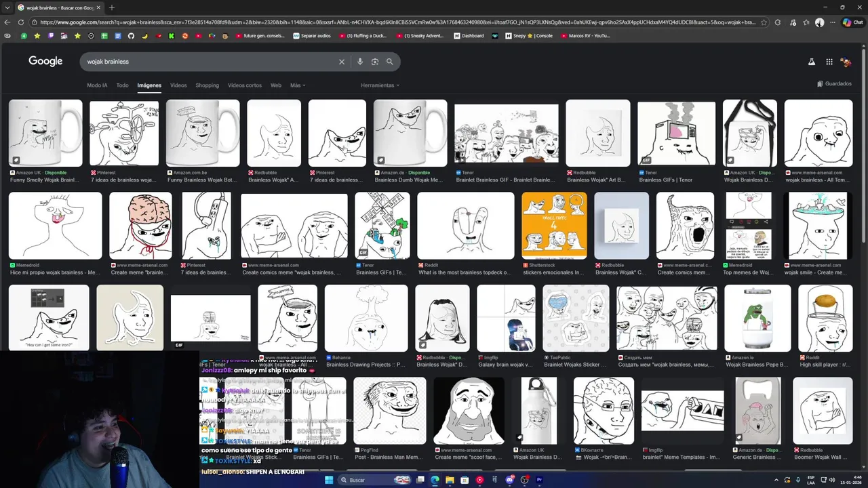
Task: Select the Imágenes tab
Action: click(149, 85)
